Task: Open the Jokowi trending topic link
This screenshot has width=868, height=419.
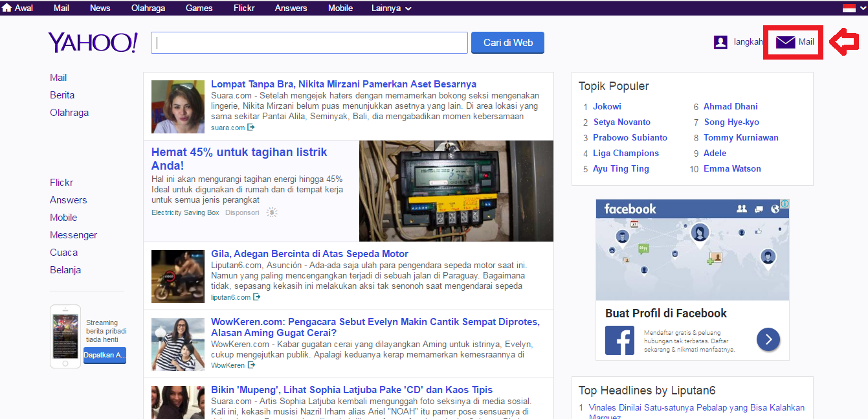Action: click(x=607, y=106)
